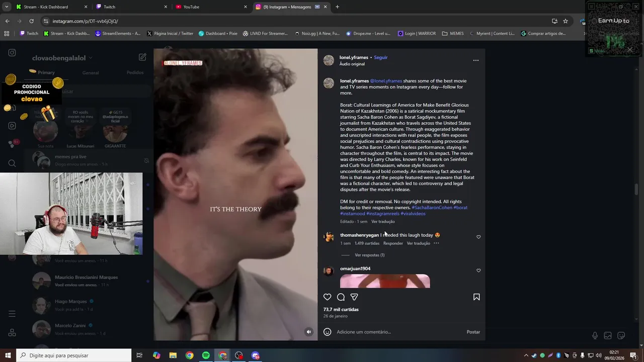Screen dimensions: 644x362
Task: Open the #borat hashtag
Action: [x=460, y=208]
